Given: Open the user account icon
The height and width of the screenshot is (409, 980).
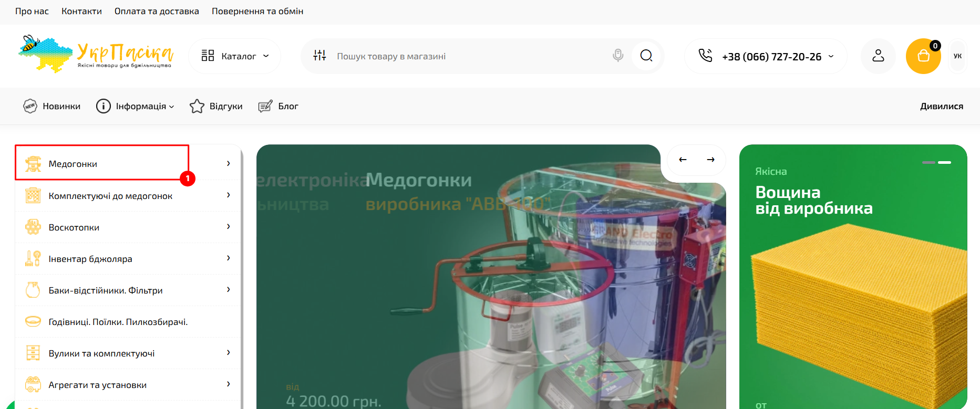Looking at the screenshot, I should point(878,56).
